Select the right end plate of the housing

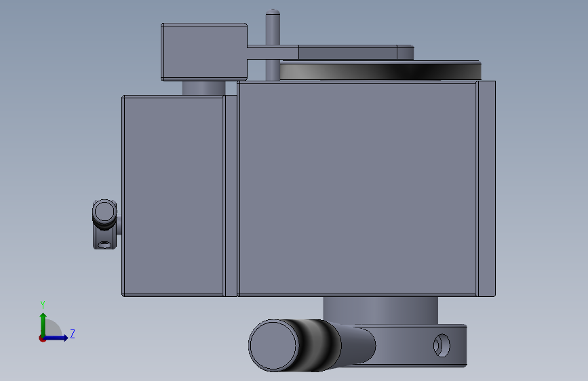pyautogui.click(x=487, y=188)
